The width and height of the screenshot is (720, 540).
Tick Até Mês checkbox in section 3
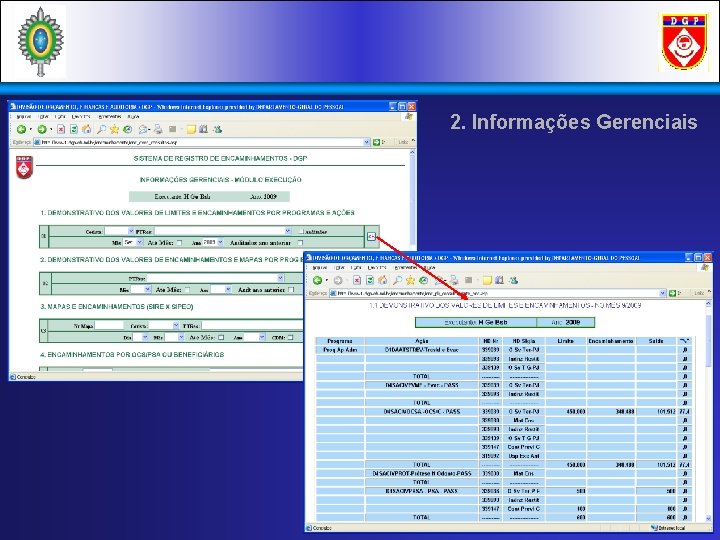(x=221, y=338)
